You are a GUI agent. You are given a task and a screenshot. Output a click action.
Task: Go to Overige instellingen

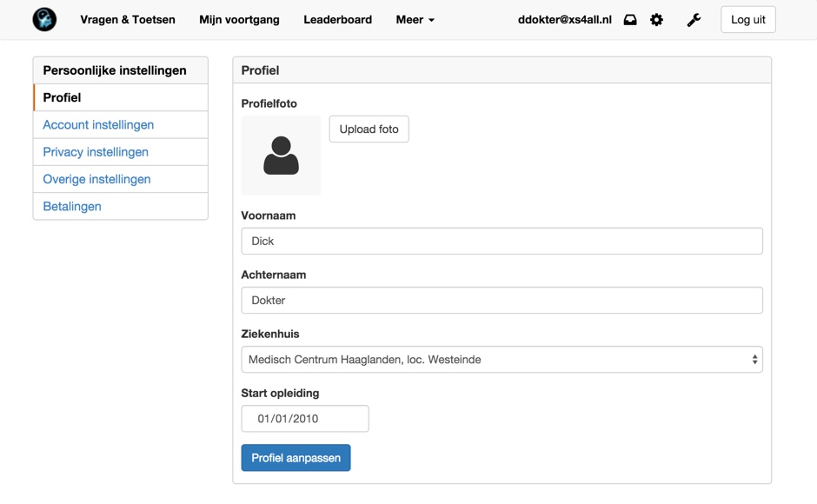pos(96,179)
